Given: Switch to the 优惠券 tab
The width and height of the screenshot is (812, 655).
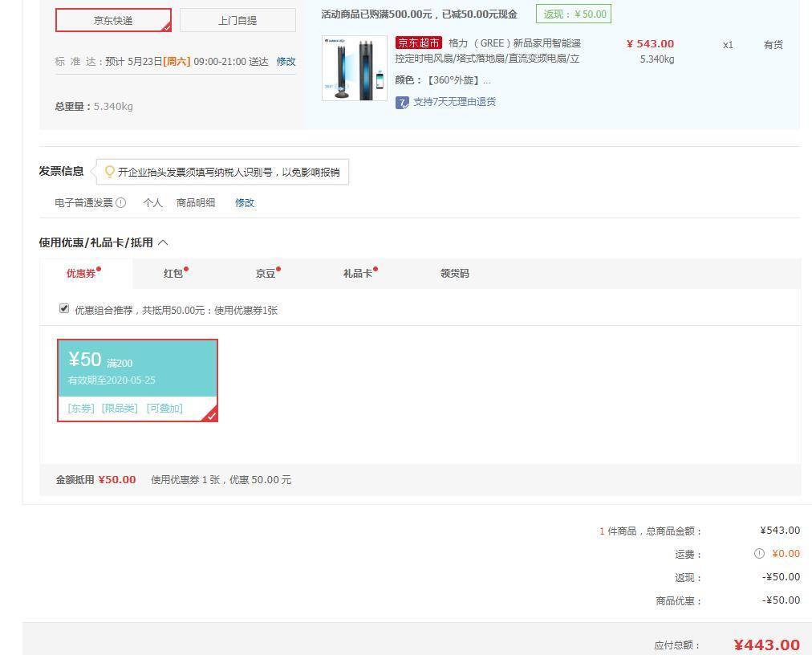Looking at the screenshot, I should point(81,273).
